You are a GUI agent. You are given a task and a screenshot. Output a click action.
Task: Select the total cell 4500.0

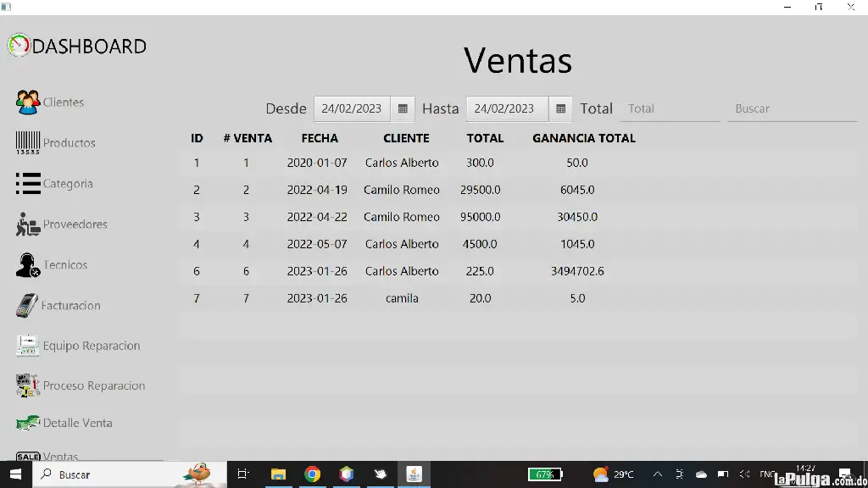pos(480,244)
